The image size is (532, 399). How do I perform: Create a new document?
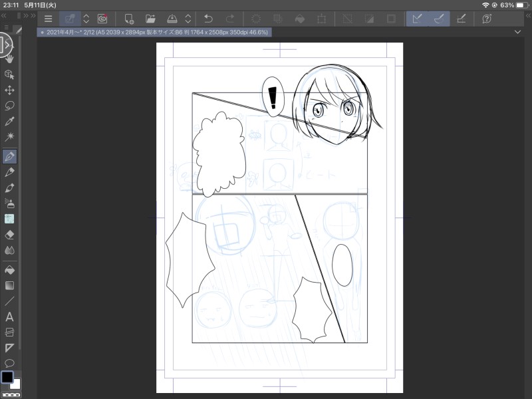pyautogui.click(x=129, y=19)
